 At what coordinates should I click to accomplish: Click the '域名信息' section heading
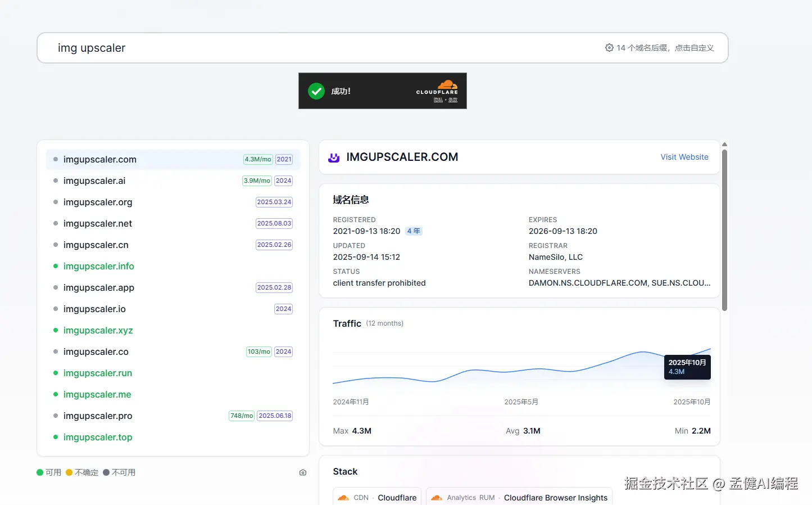351,200
